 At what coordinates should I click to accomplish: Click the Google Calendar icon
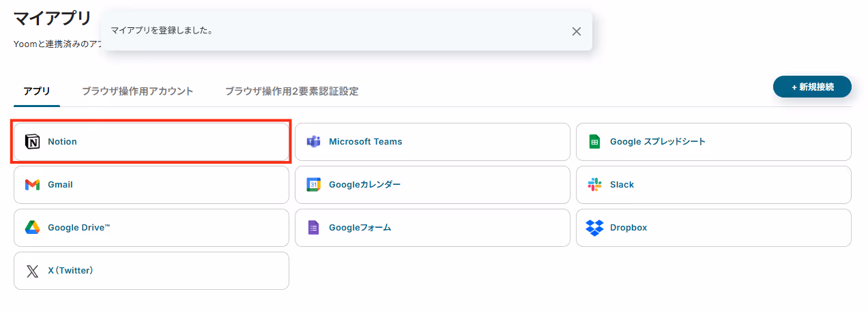pyautogui.click(x=313, y=185)
